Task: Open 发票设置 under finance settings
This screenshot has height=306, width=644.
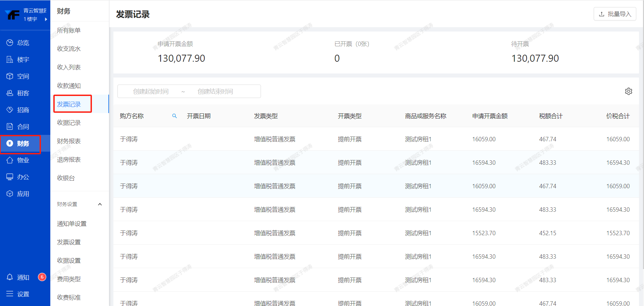Action: (69, 242)
